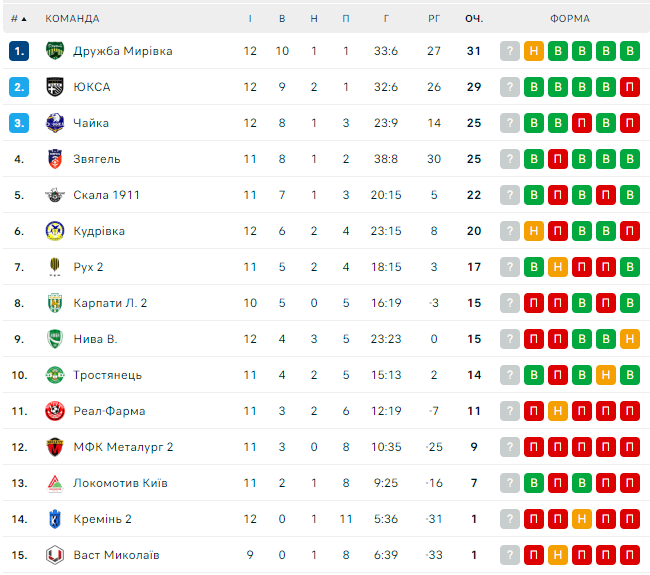Sort standings by the РГ column
The height and width of the screenshot is (575, 650).
coord(434,19)
